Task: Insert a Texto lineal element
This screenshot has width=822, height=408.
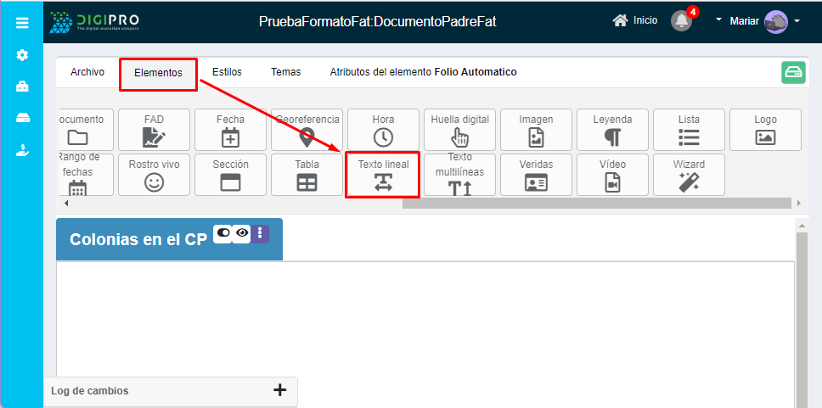Action: pyautogui.click(x=383, y=174)
